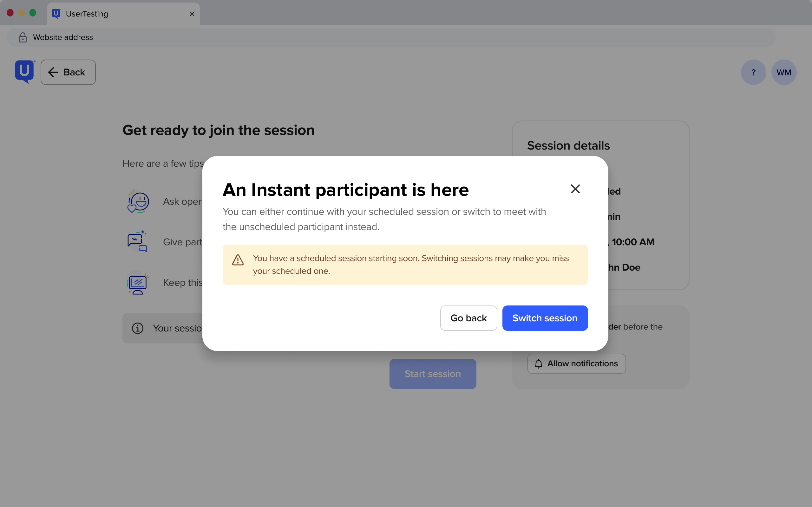
Task: Click the Start session button
Action: [433, 374]
